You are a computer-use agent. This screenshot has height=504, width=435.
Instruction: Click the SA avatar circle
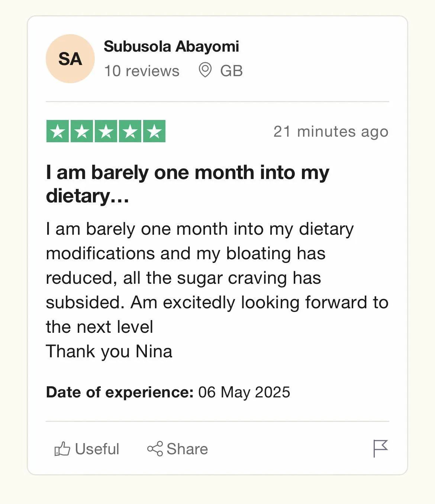coord(70,59)
